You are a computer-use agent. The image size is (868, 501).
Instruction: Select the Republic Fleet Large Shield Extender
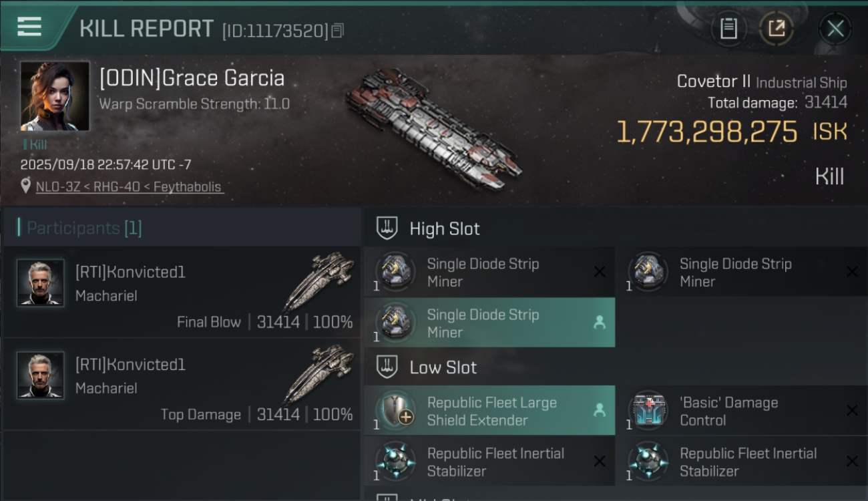click(489, 411)
